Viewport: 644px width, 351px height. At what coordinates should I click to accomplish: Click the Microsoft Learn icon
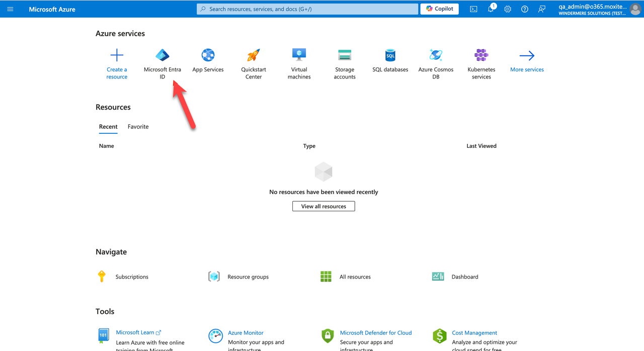coord(103,335)
